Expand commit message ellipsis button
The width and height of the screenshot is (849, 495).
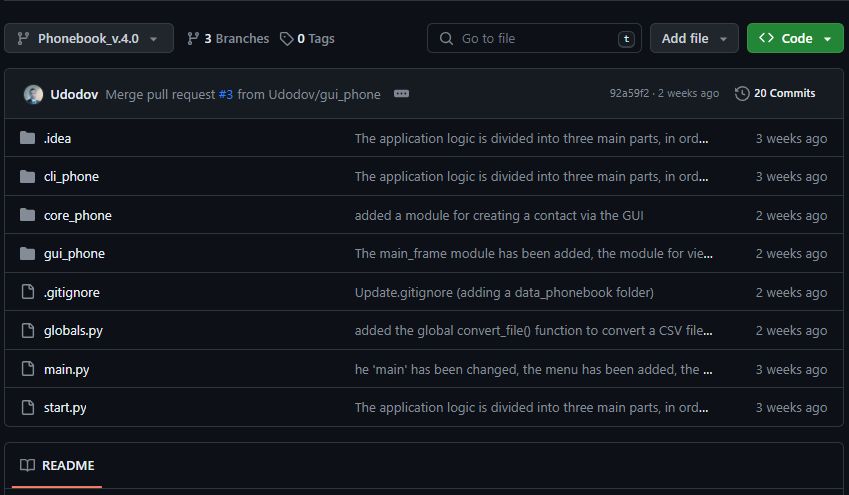pyautogui.click(x=401, y=94)
